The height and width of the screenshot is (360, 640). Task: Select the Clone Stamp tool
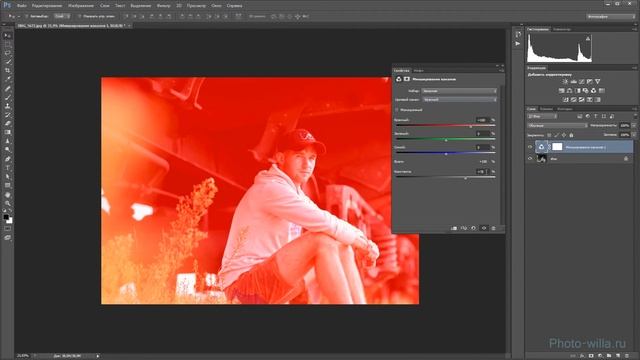coord(8,106)
